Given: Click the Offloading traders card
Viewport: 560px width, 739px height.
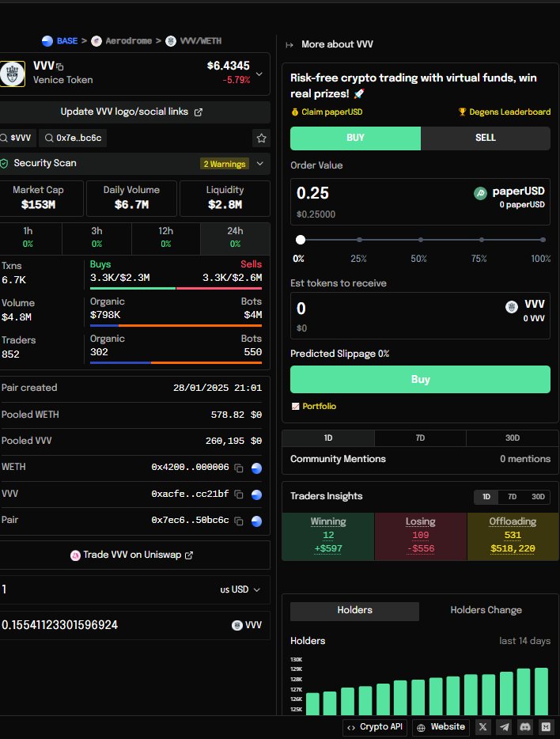Looking at the screenshot, I should tap(513, 536).
